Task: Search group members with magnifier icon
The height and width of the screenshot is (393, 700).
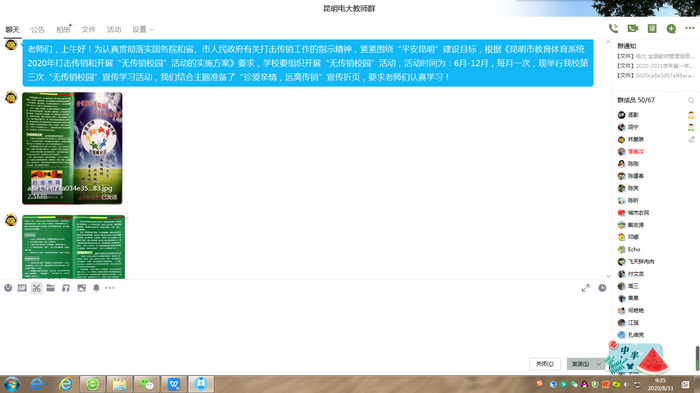Action: click(x=691, y=100)
